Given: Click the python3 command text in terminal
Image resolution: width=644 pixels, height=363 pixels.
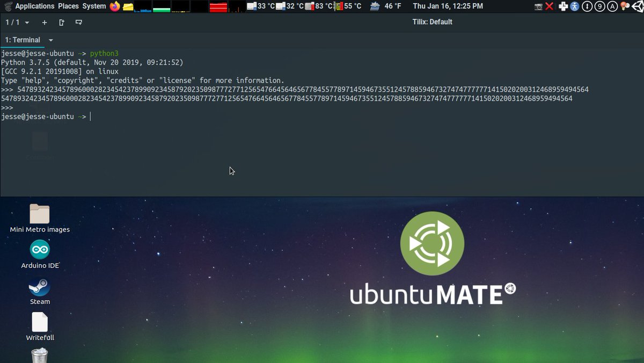Looking at the screenshot, I should [x=104, y=54].
